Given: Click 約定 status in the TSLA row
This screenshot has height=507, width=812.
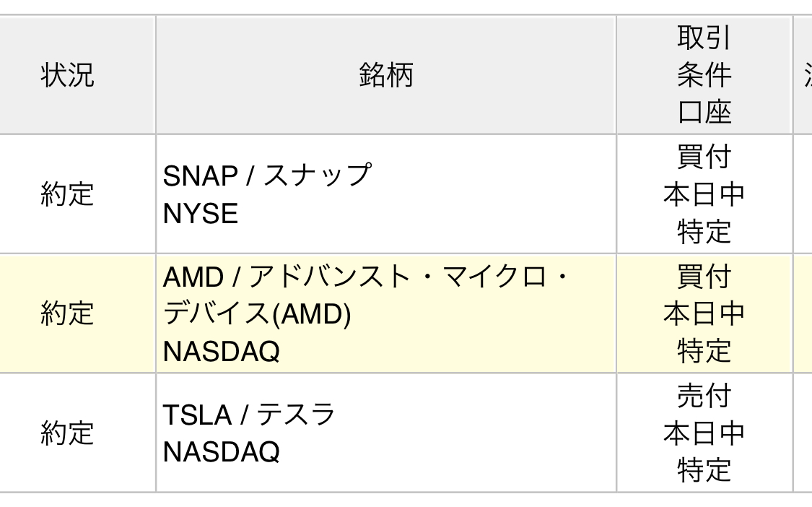Looking at the screenshot, I should [67, 433].
